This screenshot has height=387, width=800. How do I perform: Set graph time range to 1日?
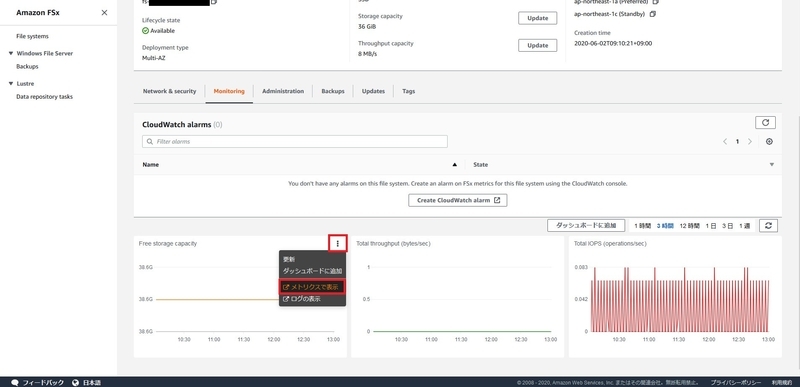click(x=711, y=226)
